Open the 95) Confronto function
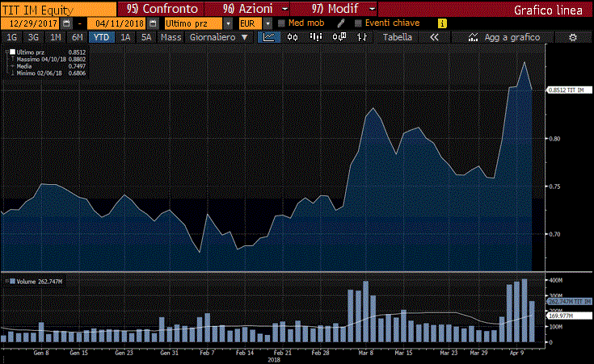Viewport: 594px width, 364px height. click(161, 9)
